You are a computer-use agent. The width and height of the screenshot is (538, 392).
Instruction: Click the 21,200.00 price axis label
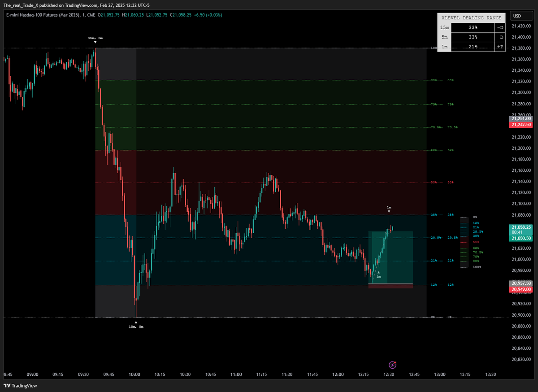point(521,148)
